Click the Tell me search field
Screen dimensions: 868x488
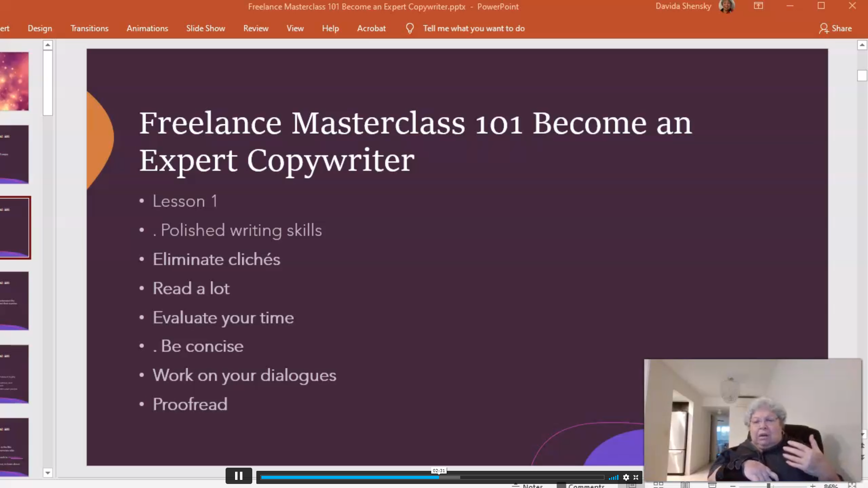473,28
